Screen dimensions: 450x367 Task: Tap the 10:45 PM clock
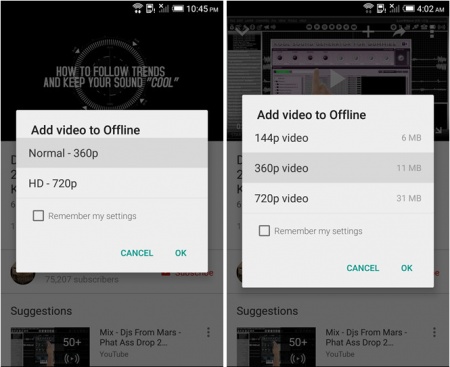202,9
